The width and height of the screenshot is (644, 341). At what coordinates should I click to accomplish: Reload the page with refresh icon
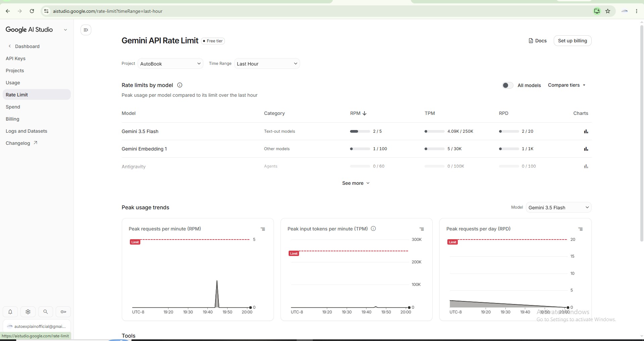tap(32, 11)
